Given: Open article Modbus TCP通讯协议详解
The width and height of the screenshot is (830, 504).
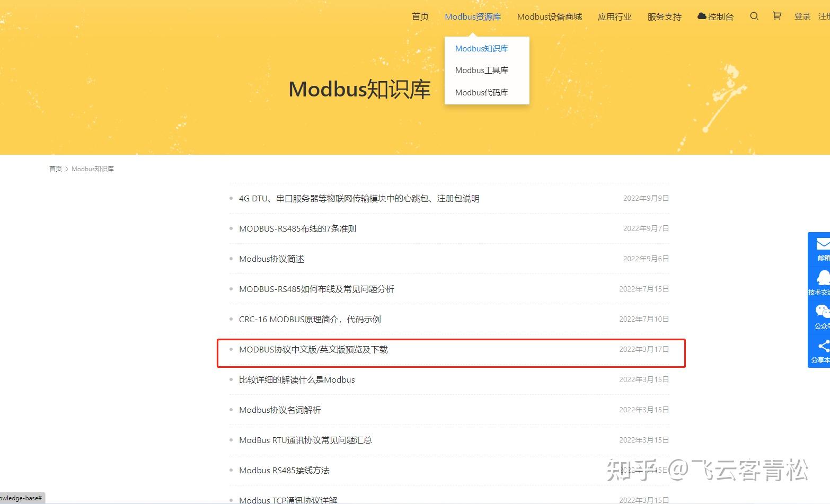Looking at the screenshot, I should tap(288, 500).
